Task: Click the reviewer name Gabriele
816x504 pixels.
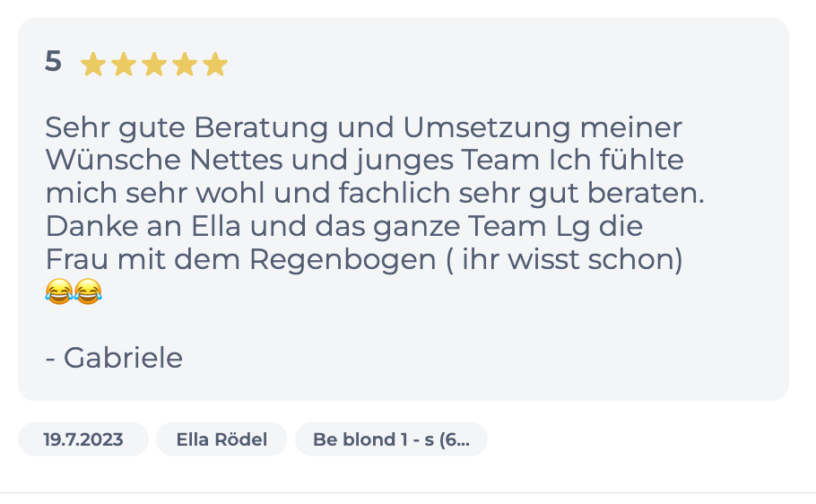Action: coord(123,358)
